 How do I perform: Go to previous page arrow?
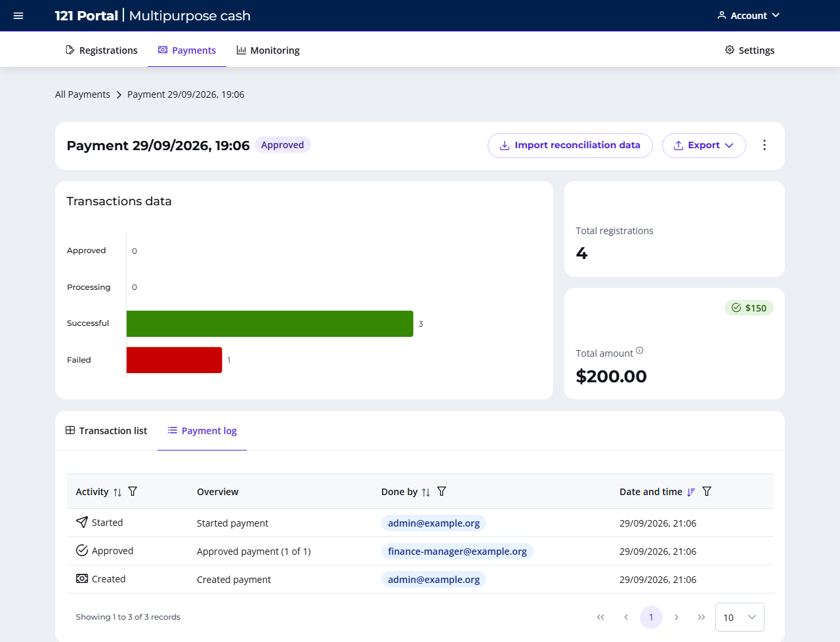click(x=626, y=617)
